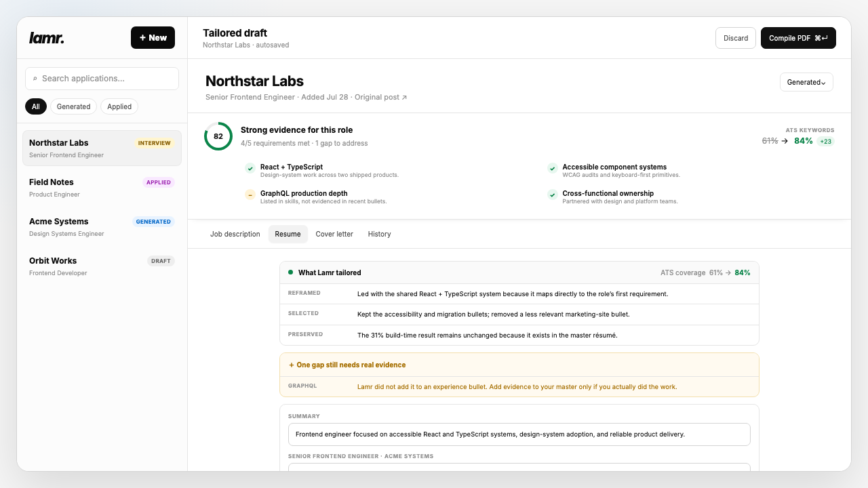Viewport: 868px width, 488px height.
Task: Click the GRAPHQL gap row label
Action: (x=302, y=386)
